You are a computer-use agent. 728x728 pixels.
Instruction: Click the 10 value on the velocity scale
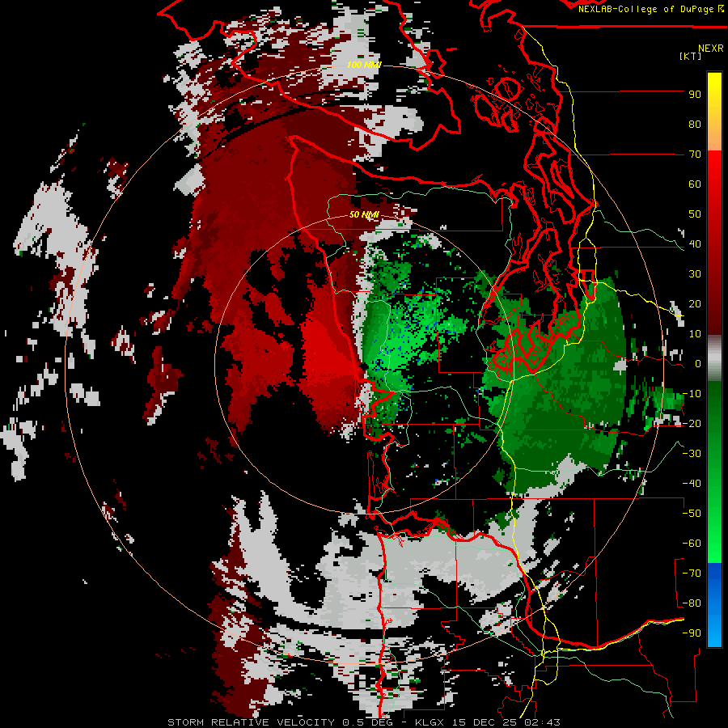click(695, 334)
